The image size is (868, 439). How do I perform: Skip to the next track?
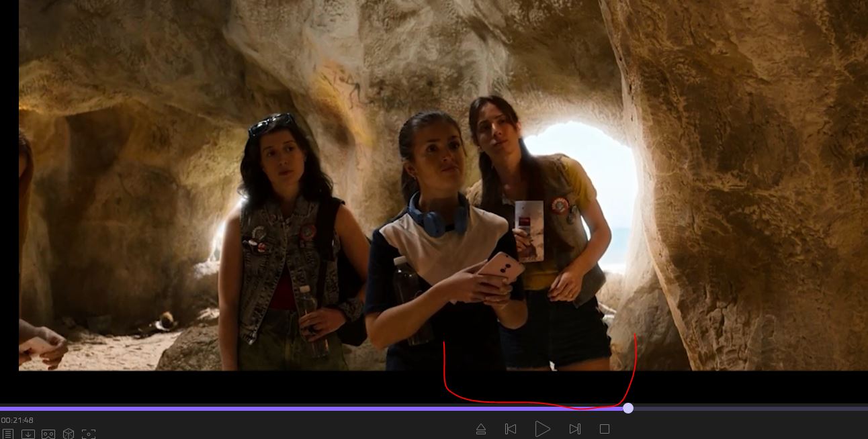tap(574, 429)
